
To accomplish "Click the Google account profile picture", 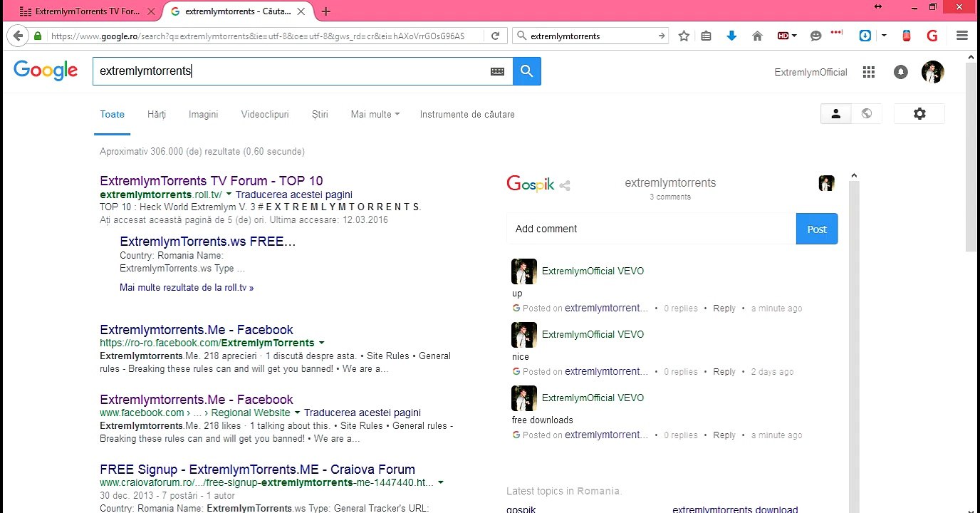I will click(x=933, y=72).
